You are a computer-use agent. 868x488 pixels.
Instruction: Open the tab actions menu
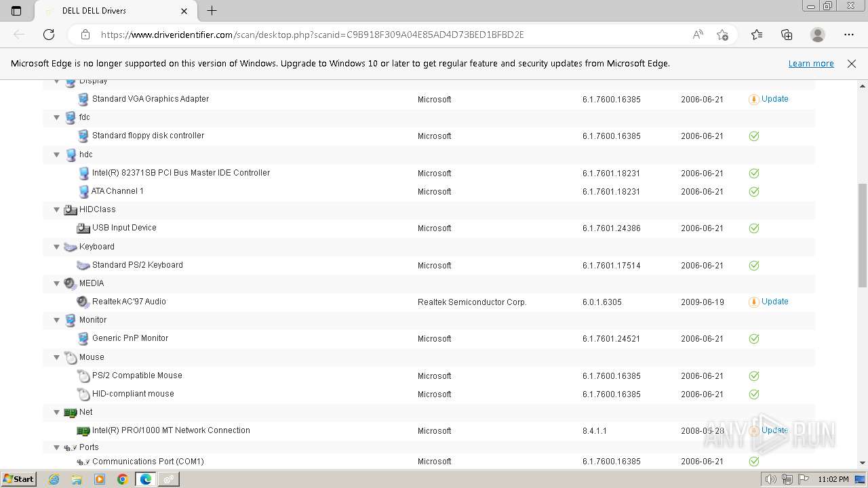point(16,11)
